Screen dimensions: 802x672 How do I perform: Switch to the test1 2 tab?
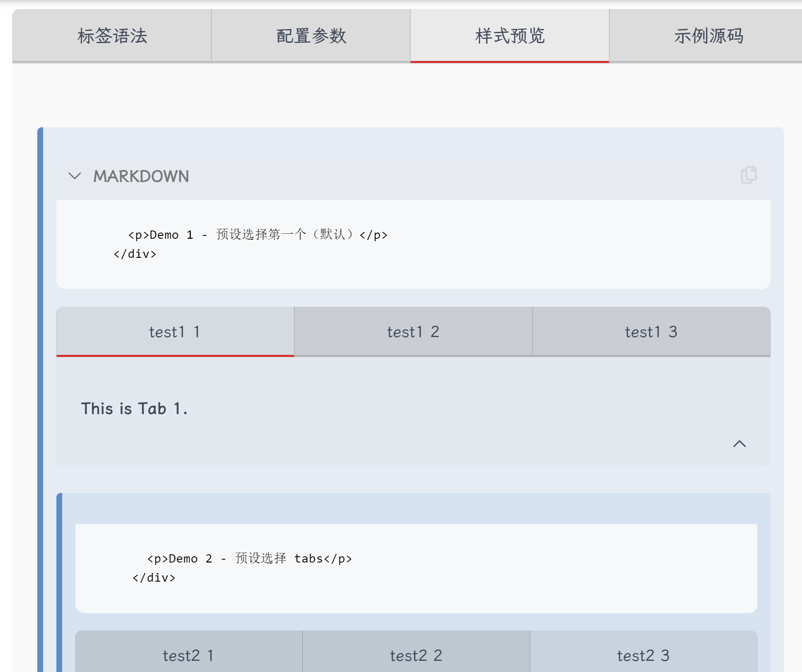413,332
